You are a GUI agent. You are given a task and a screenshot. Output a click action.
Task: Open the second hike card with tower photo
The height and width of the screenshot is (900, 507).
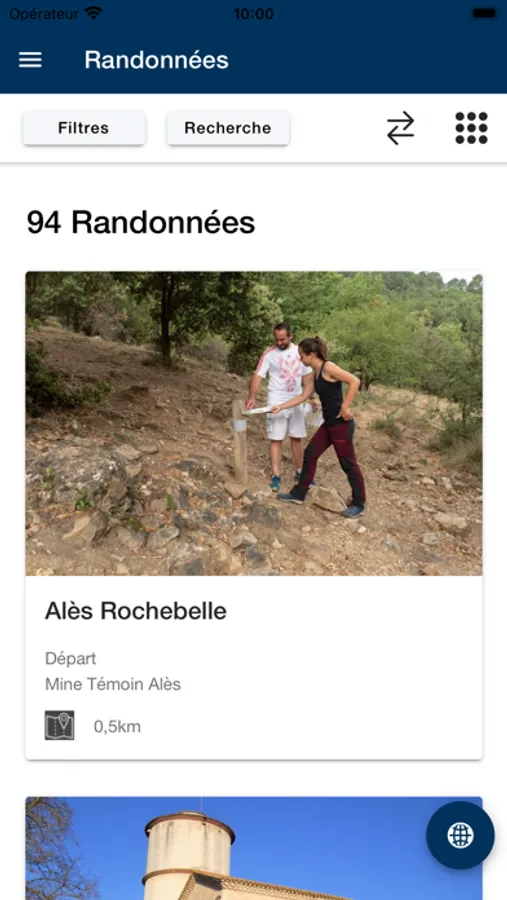pyautogui.click(x=254, y=848)
